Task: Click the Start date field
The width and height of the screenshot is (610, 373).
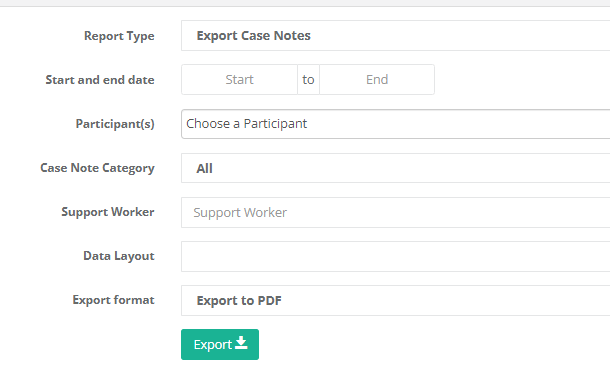Action: 239,80
